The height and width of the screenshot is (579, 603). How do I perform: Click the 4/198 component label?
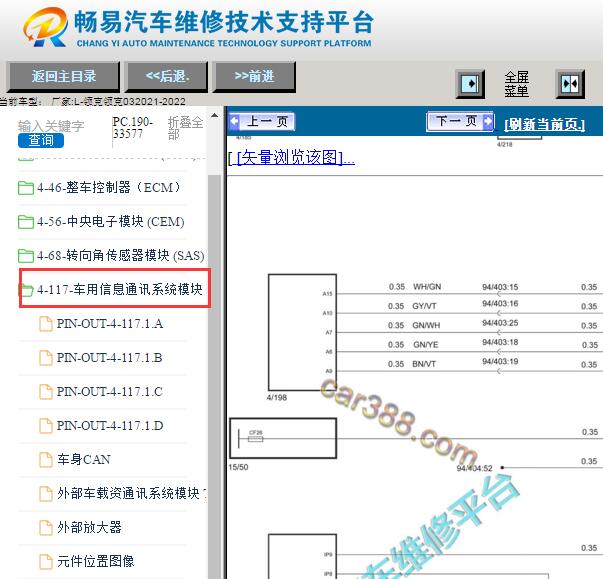[x=277, y=398]
